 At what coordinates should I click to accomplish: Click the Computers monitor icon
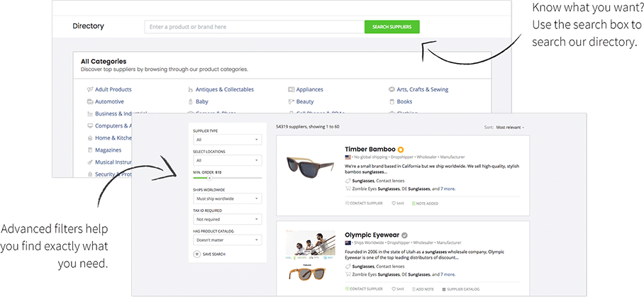90,126
